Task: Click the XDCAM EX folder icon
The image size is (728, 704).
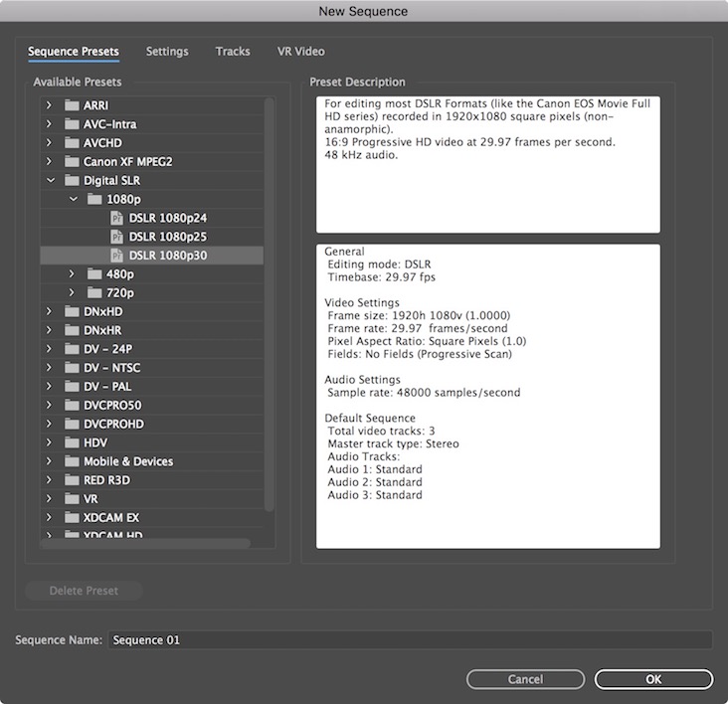Action: click(72, 517)
